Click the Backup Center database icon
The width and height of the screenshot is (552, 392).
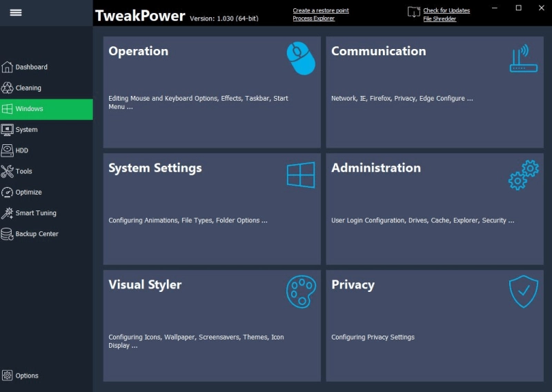pos(7,234)
